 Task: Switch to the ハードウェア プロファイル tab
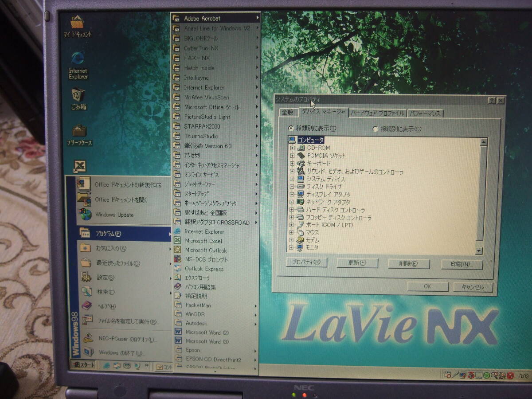pos(377,113)
